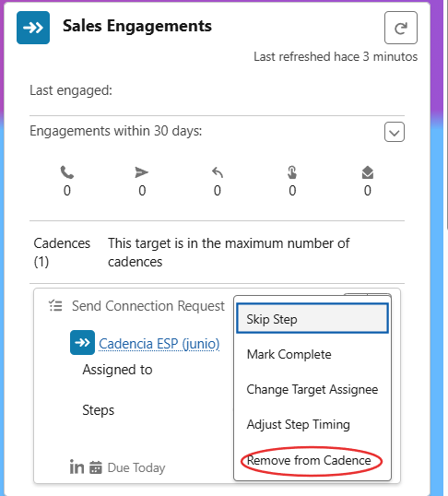Select Skip Step from the menu
The height and width of the screenshot is (496, 448).
click(312, 319)
